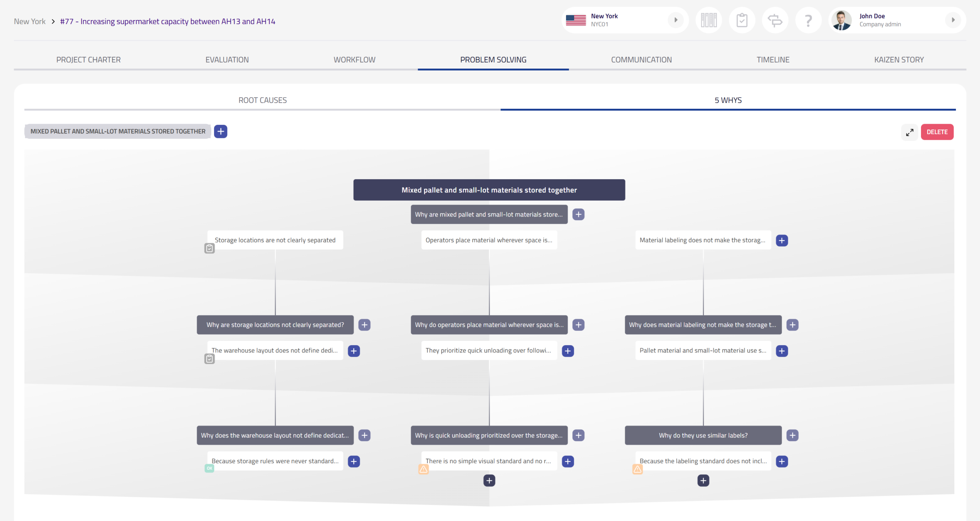Open the kanban board icon in header
The height and width of the screenshot is (521, 980).
tap(709, 20)
